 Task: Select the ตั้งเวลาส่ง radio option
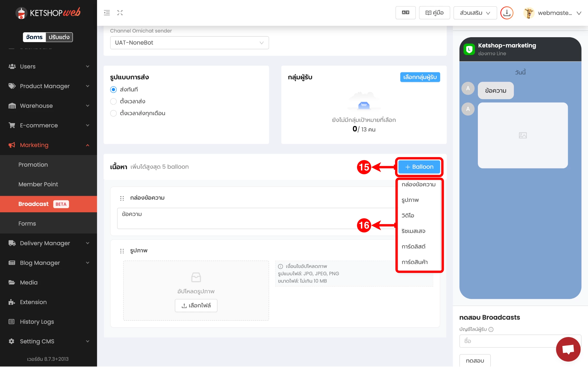(x=114, y=101)
